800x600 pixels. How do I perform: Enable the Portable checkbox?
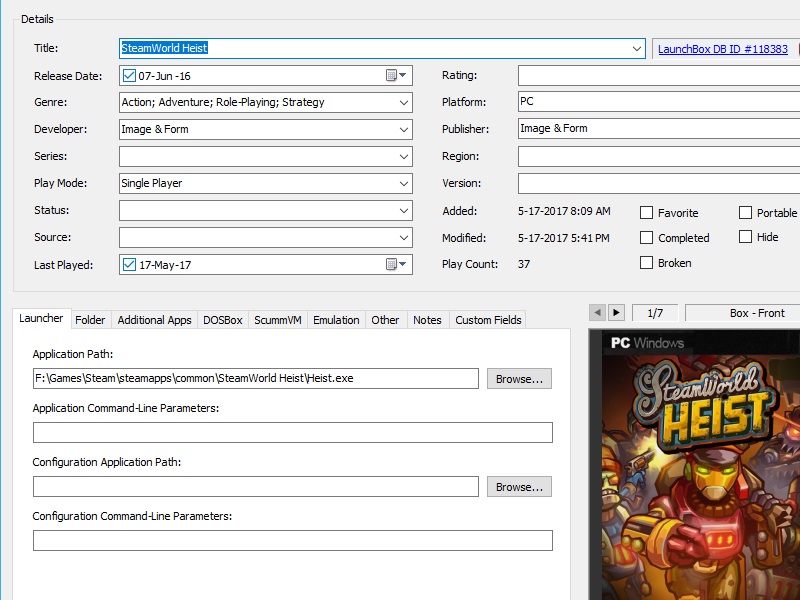(x=745, y=212)
